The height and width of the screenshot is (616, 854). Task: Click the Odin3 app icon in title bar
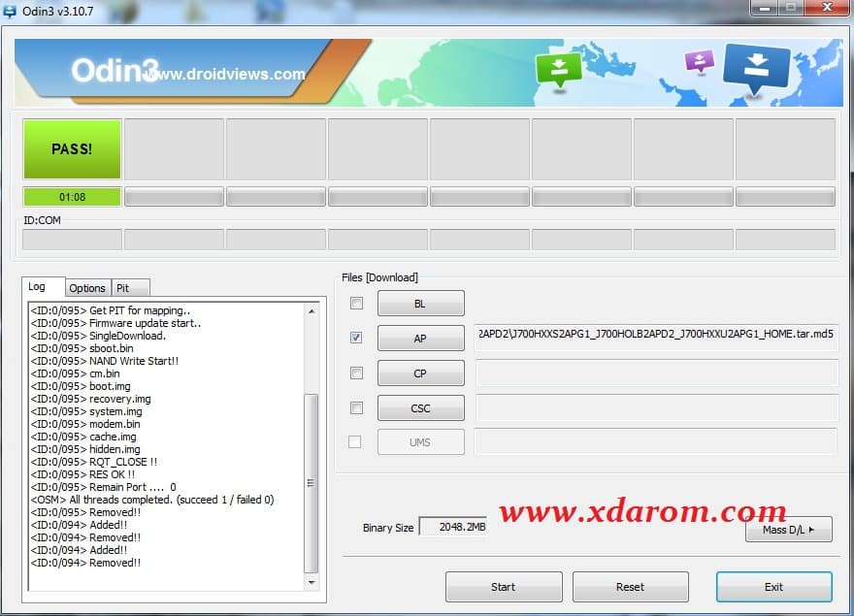[11, 11]
